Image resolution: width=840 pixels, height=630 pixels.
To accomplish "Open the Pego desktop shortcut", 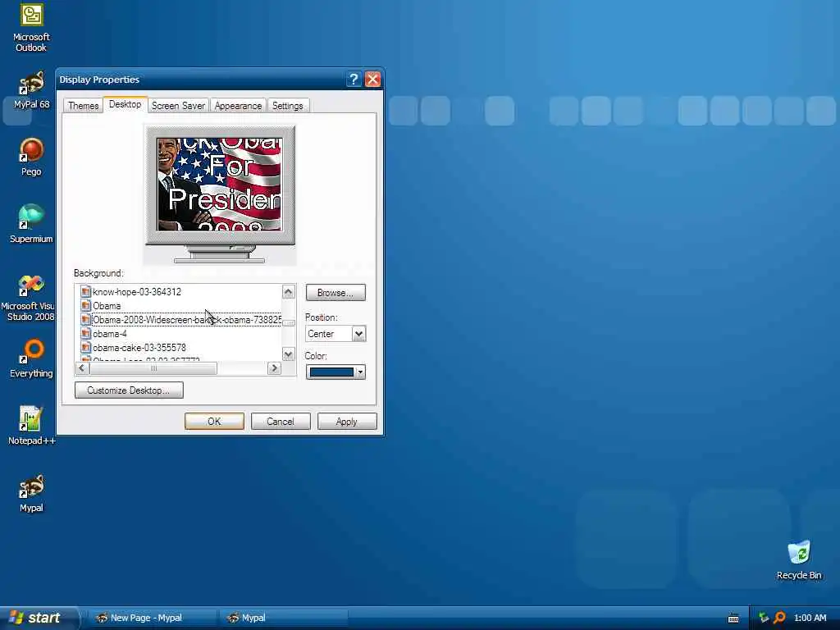I will coord(31,157).
